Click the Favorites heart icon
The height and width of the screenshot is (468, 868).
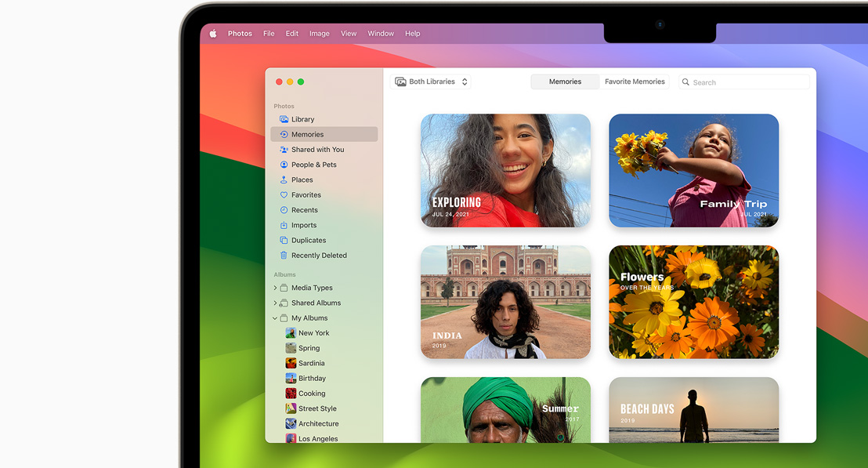pyautogui.click(x=284, y=194)
